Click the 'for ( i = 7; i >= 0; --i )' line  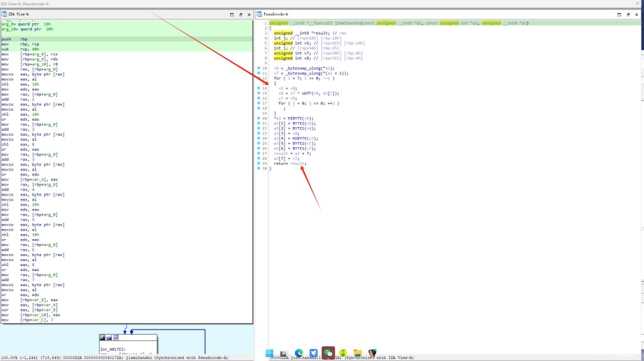pos(304,78)
